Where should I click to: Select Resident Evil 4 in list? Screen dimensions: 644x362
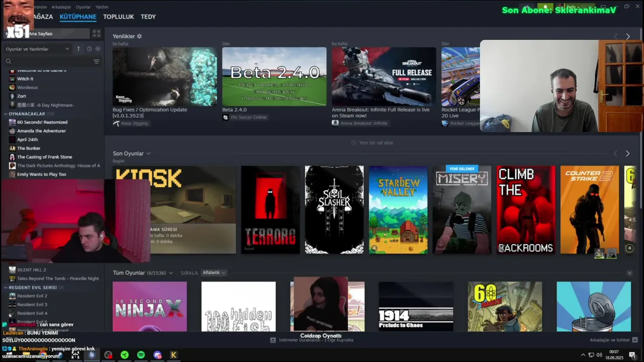pos(32,313)
